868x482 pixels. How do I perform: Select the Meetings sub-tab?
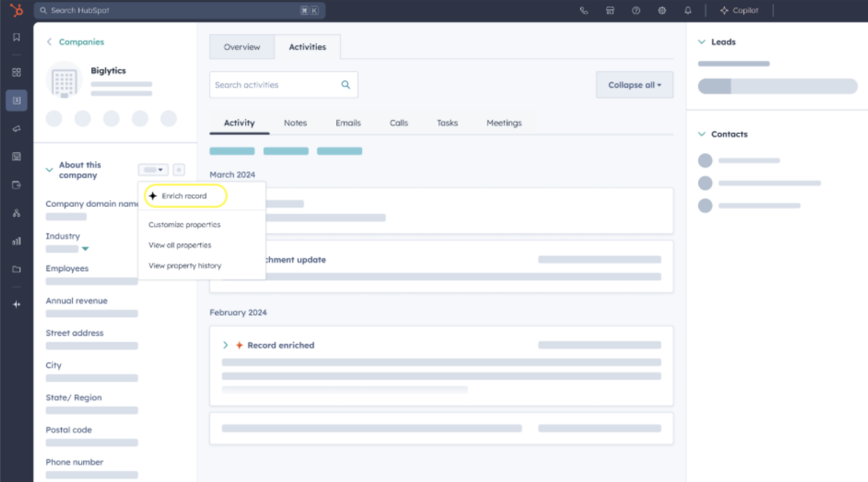504,123
